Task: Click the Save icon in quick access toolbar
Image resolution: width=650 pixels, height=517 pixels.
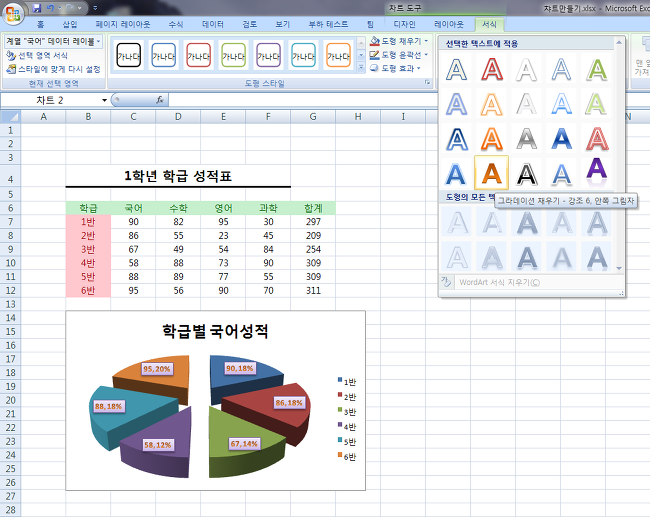Action: (37, 7)
